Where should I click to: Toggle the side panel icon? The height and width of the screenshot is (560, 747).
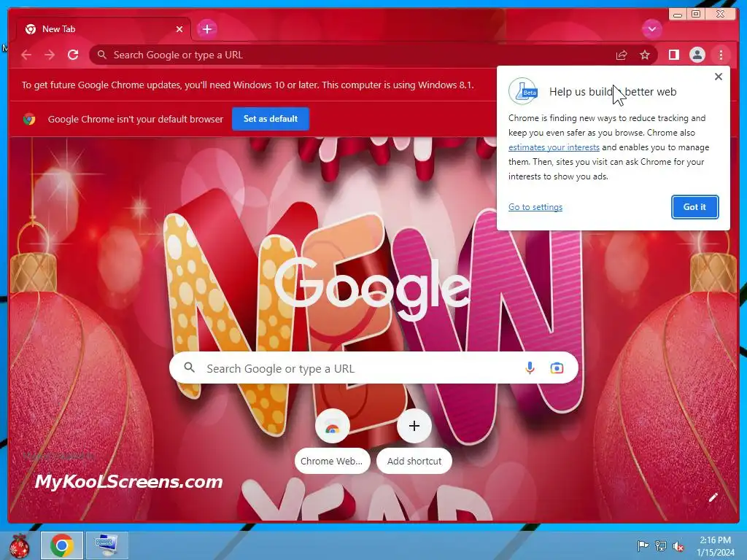[x=673, y=55]
